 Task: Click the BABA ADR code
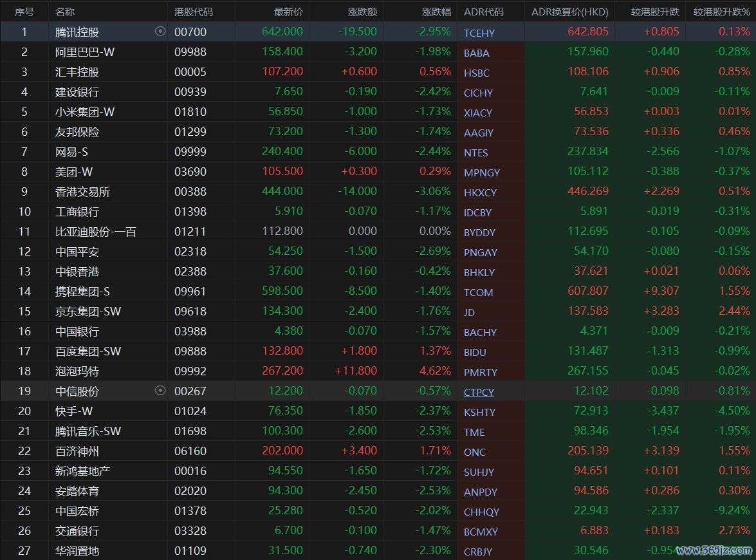pyautogui.click(x=476, y=53)
